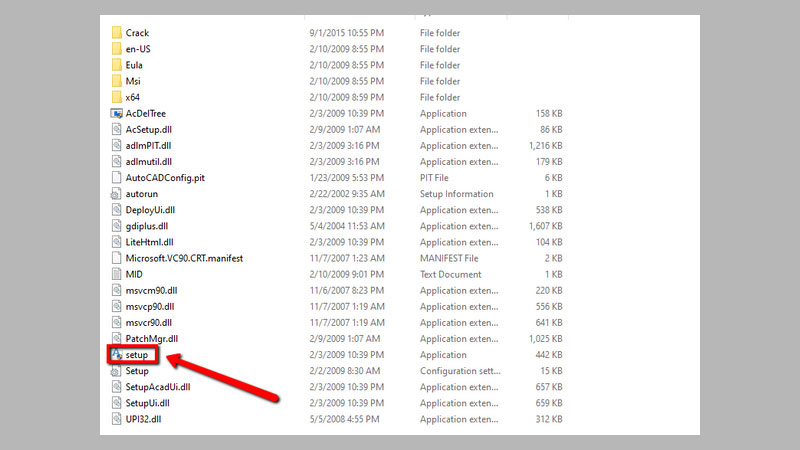The width and height of the screenshot is (800, 450).
Task: Click the Setup configuration settings icon
Action: coord(116,371)
